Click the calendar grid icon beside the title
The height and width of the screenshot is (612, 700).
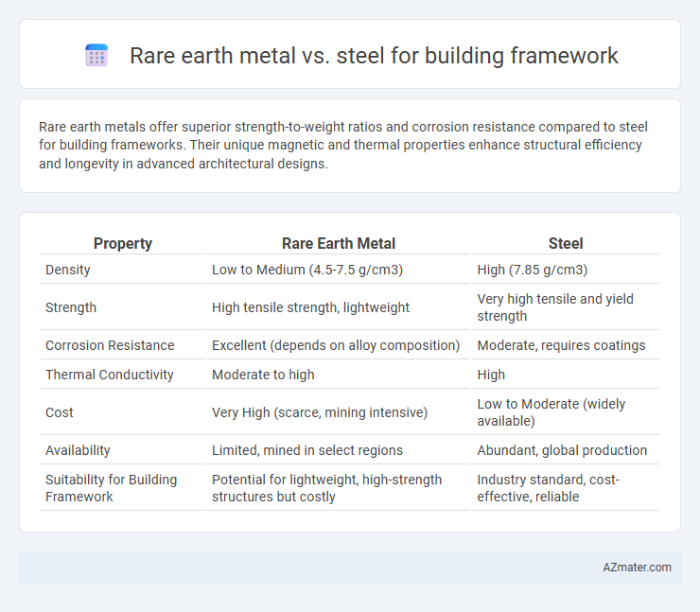[x=96, y=56]
